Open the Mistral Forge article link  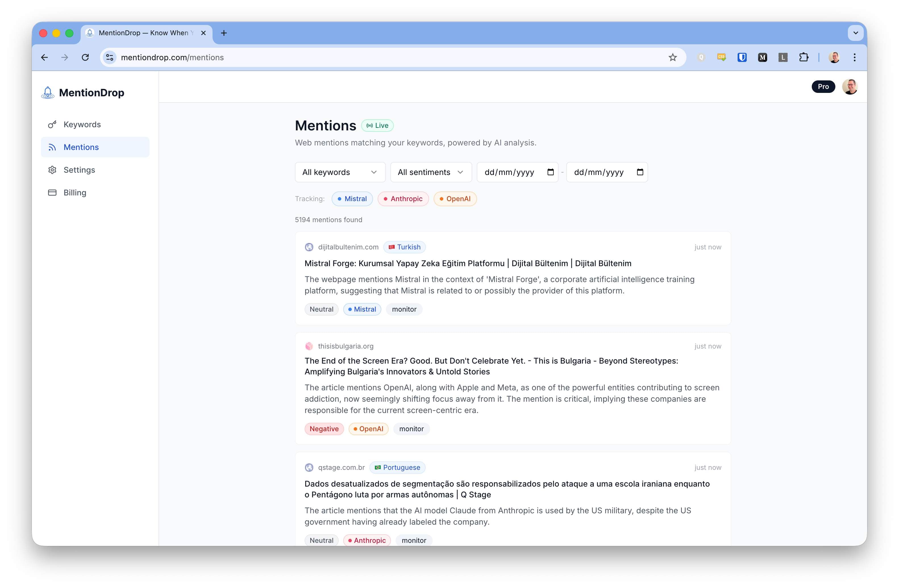tap(468, 264)
